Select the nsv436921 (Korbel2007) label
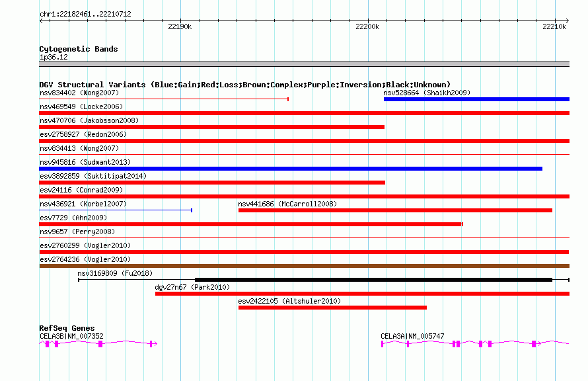Image resolution: width=588 pixels, height=381 pixels. coord(83,204)
